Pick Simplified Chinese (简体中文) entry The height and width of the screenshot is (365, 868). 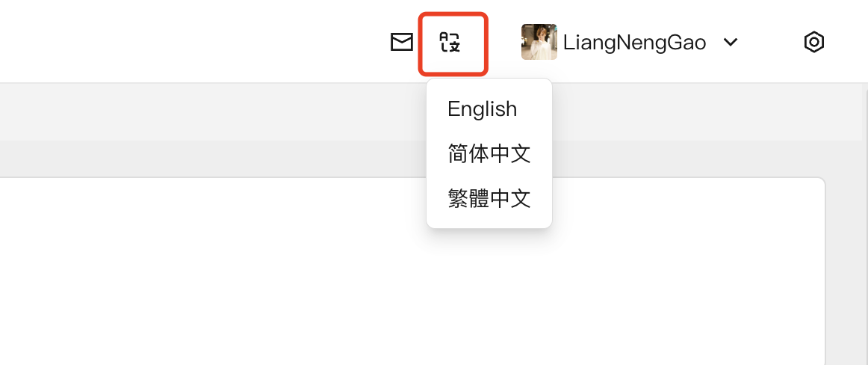tap(489, 154)
